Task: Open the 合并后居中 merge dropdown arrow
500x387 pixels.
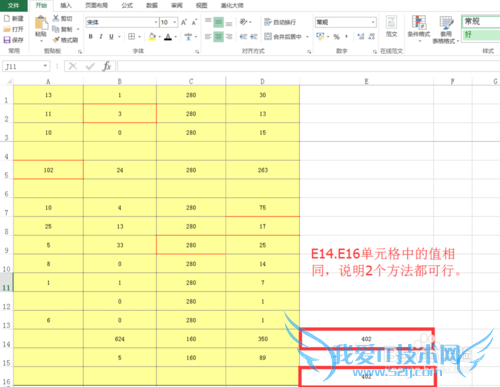Action: coord(307,37)
